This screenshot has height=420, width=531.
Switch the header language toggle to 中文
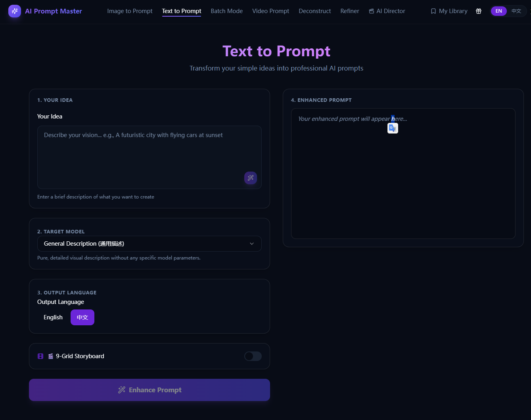point(516,11)
